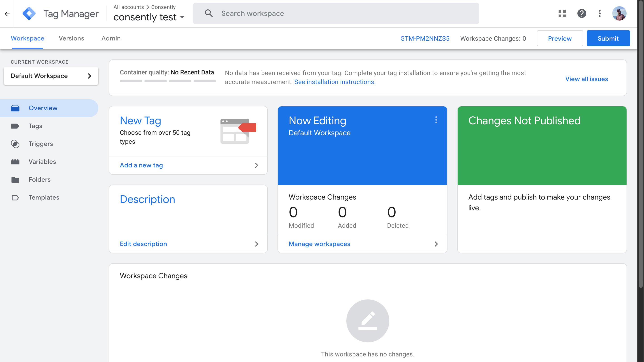The height and width of the screenshot is (362, 644).
Task: Expand the Default Workspace selector
Action: [51, 76]
